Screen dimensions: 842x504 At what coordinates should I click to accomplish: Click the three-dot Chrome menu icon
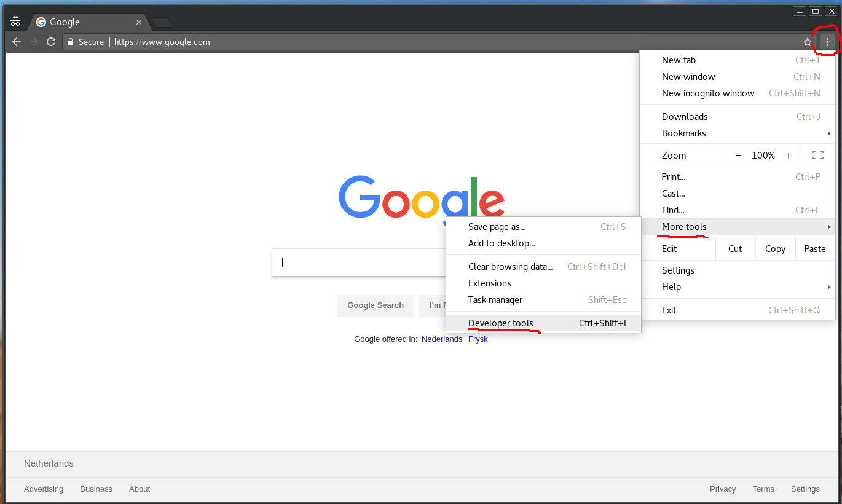pos(827,42)
